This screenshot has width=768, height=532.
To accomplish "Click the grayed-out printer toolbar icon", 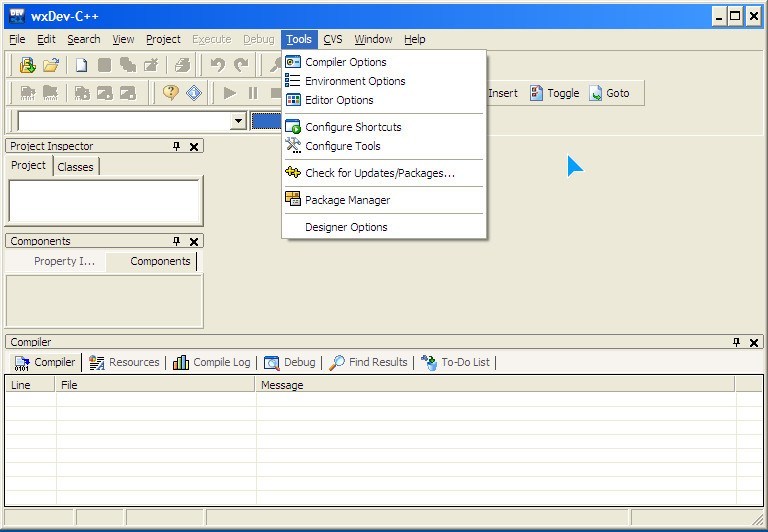I will click(x=182, y=65).
